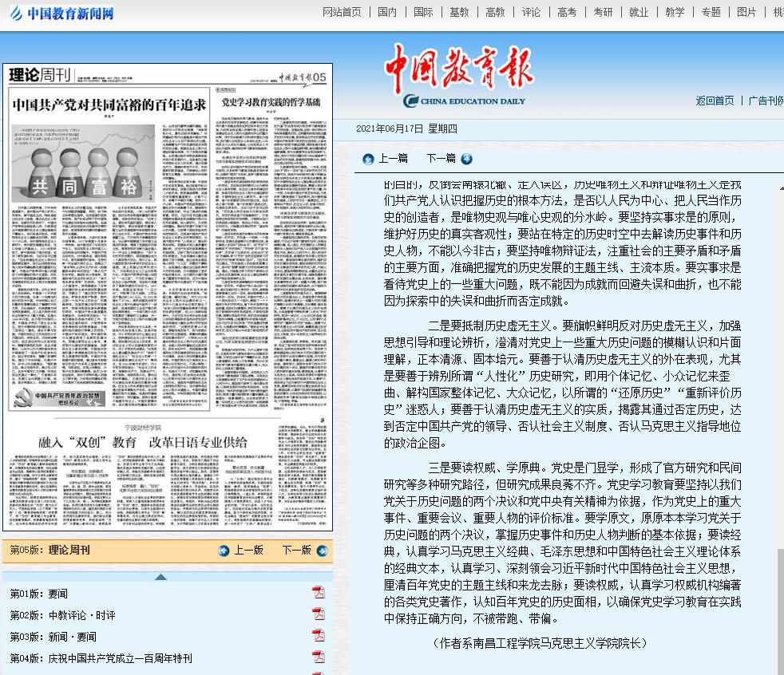Open the 就业 navigation item
Screen dimensions: 784x675
639,12
